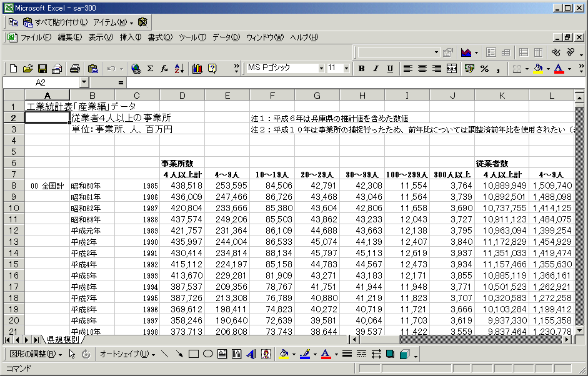
Task: Click into the formula bar input
Action: (355, 82)
